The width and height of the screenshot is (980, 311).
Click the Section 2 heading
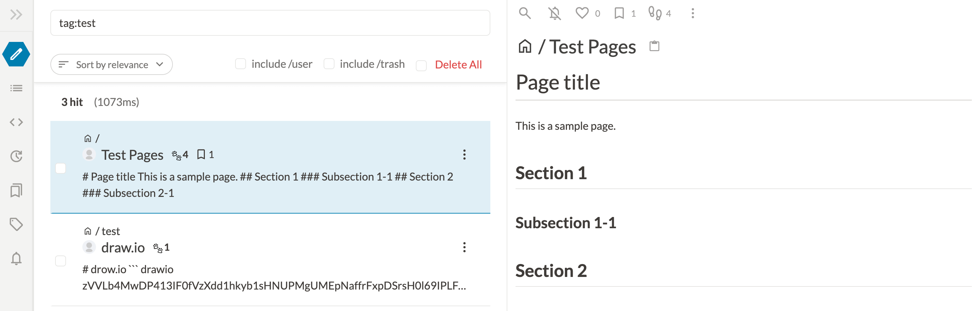[551, 271]
